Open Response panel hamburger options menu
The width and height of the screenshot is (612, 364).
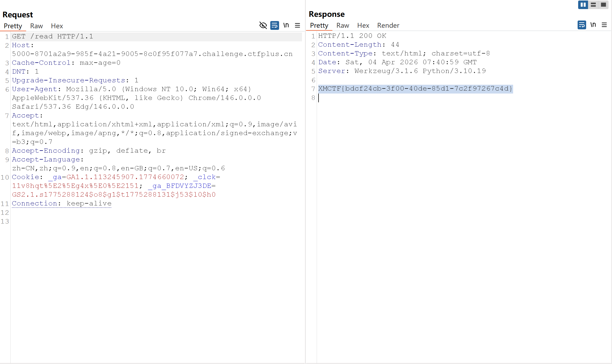[x=604, y=25]
